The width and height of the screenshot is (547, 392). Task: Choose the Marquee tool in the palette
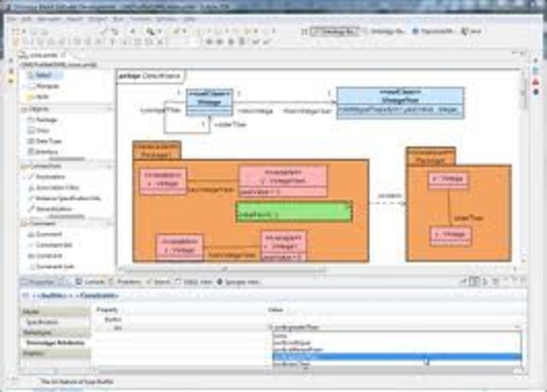(x=45, y=85)
